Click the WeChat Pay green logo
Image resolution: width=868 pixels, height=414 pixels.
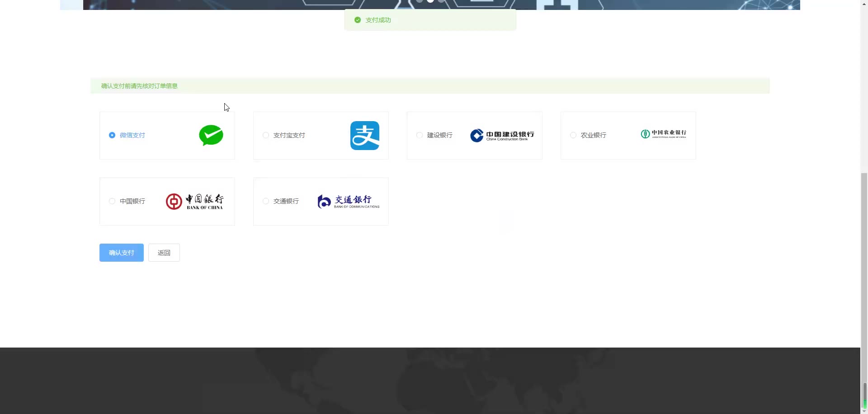[x=211, y=136]
